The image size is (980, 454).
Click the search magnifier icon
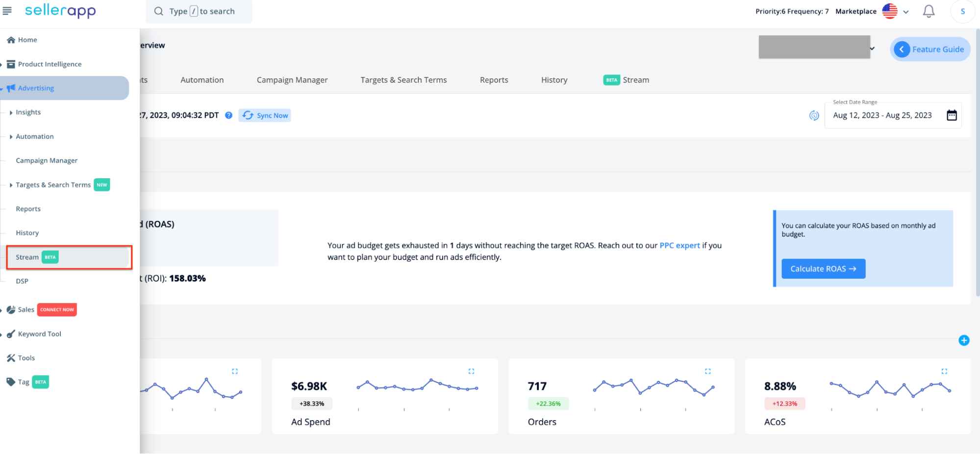tap(158, 11)
